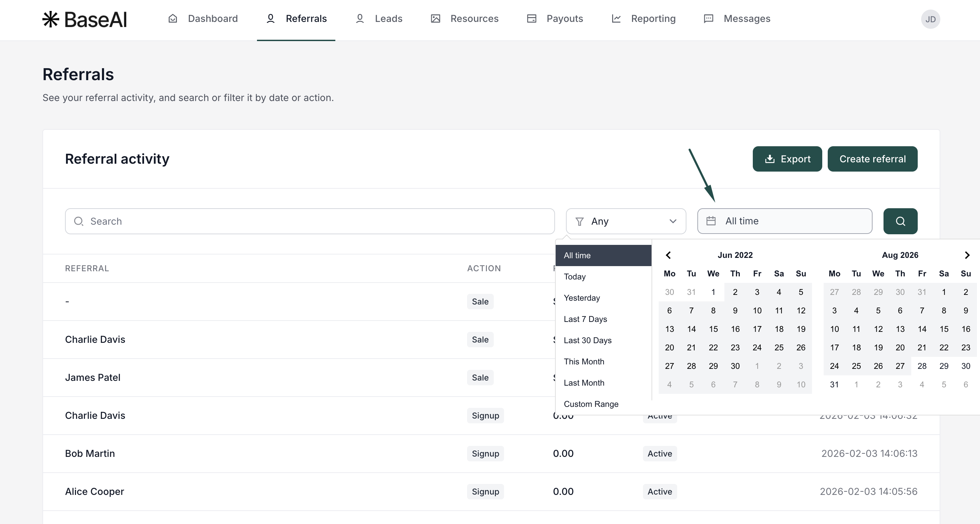Select the Last Month preset

[603, 383]
